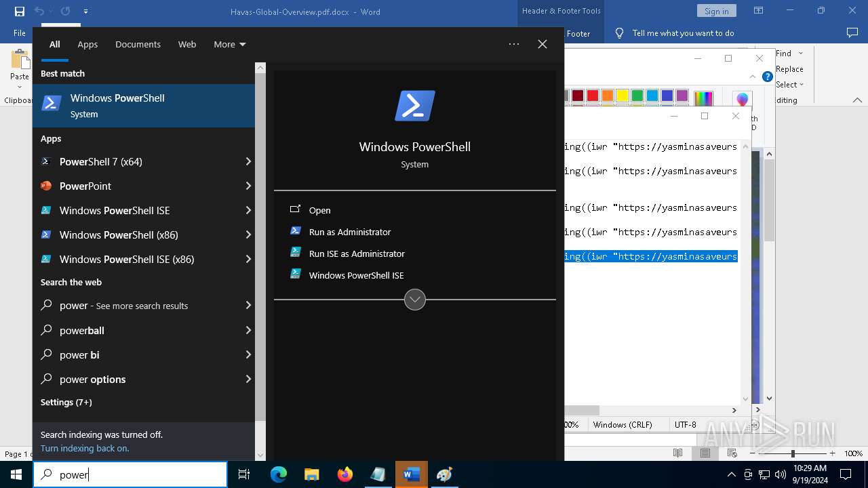Close the search panel with X
Screen dimensions: 868x488
(x=542, y=44)
